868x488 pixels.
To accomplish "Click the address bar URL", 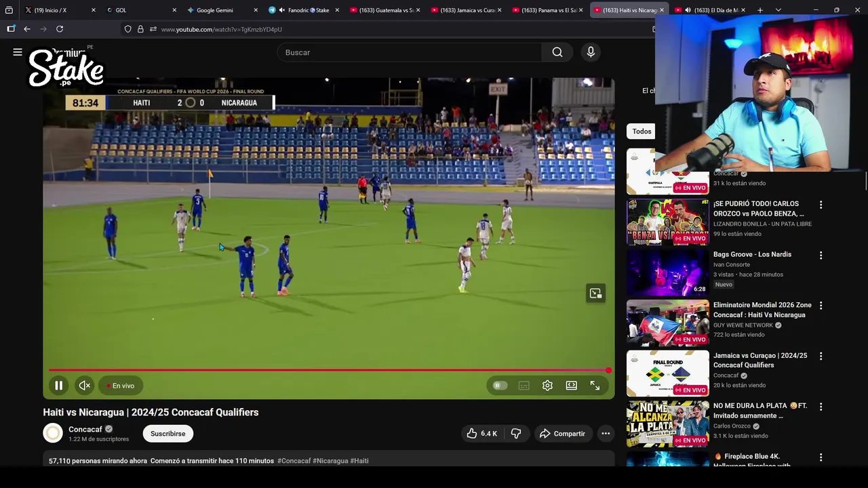I will 222,29.
